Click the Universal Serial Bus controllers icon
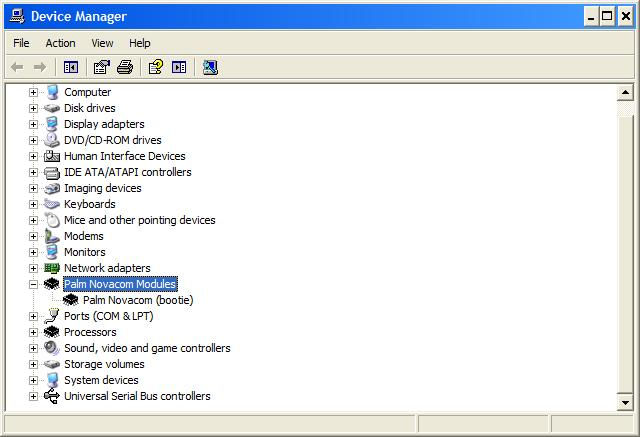This screenshot has height=437, width=640. (x=52, y=396)
